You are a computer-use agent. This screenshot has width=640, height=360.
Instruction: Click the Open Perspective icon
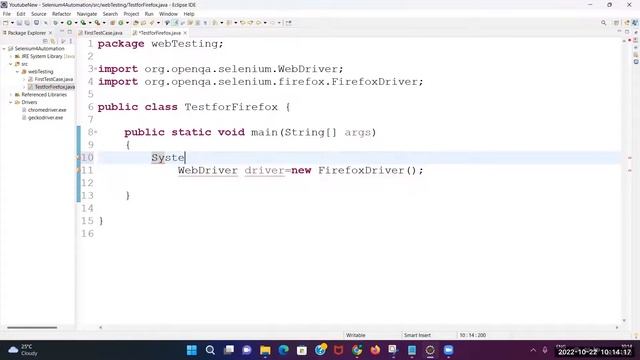616,23
